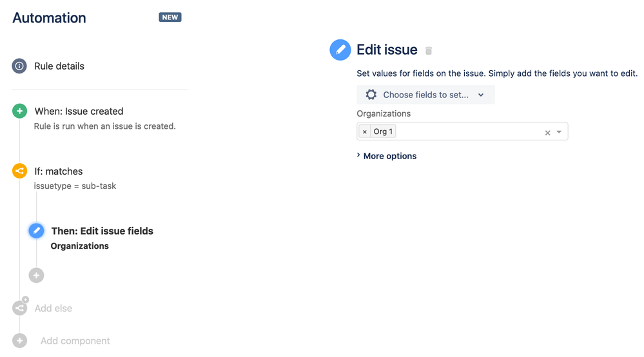
Task: Click the Edit issue heading
Action: click(387, 50)
